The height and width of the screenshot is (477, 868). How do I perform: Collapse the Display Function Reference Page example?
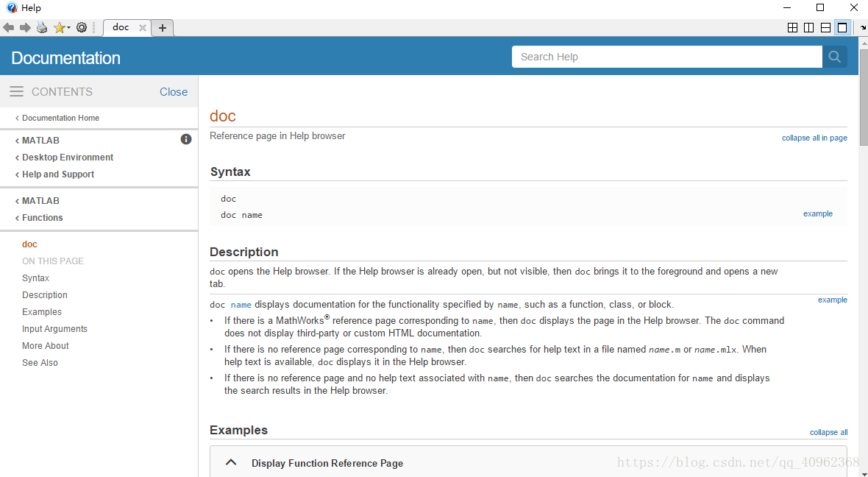[x=231, y=463]
